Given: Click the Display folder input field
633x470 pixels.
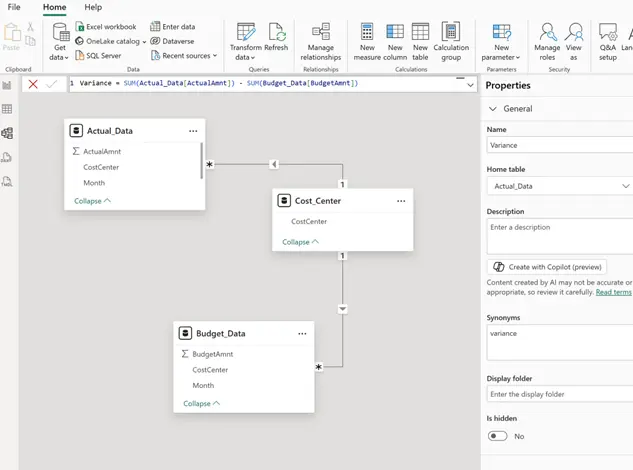Looking at the screenshot, I should 559,394.
